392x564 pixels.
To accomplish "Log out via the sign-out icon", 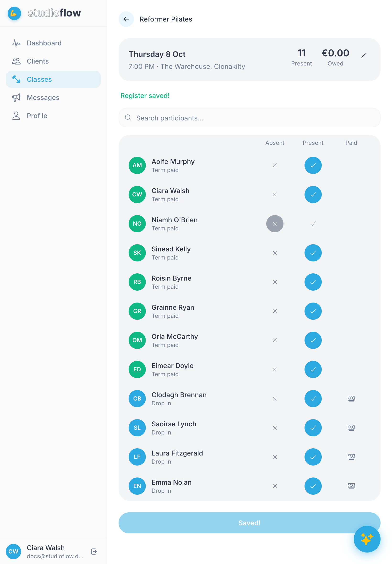I will [x=94, y=552].
